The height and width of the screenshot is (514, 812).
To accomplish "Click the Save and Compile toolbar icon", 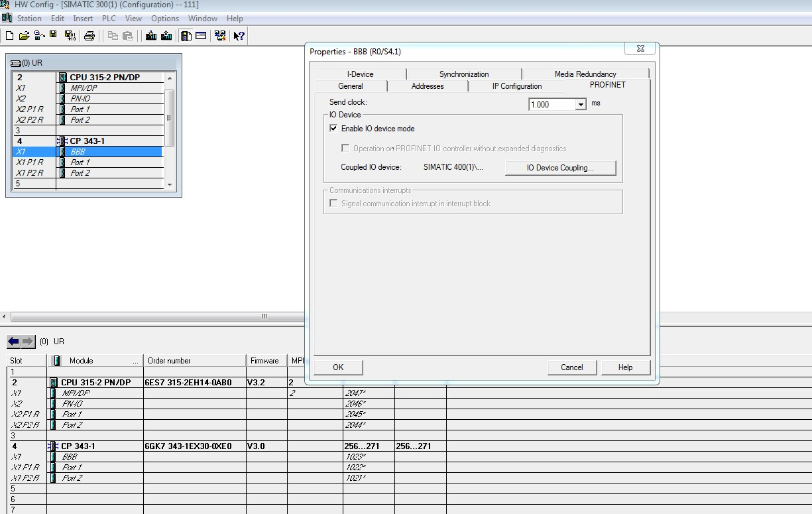I will [70, 36].
